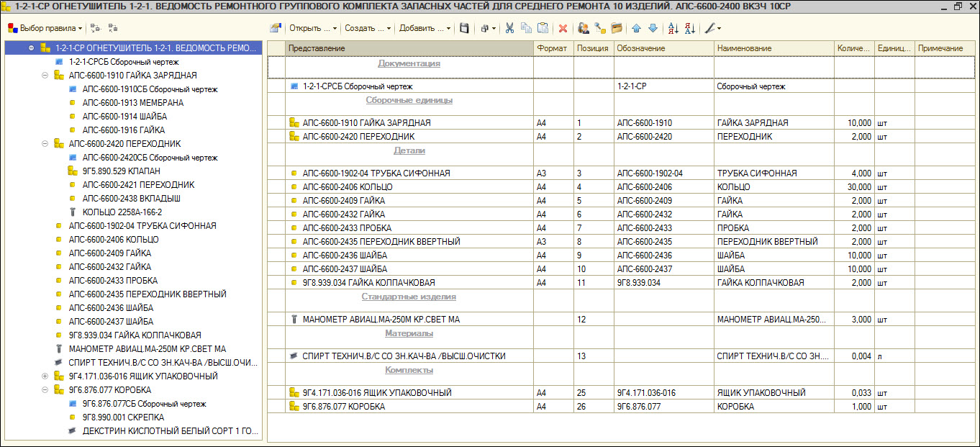
Task: Open the Выбор правила dropdown
Action: click(47, 29)
